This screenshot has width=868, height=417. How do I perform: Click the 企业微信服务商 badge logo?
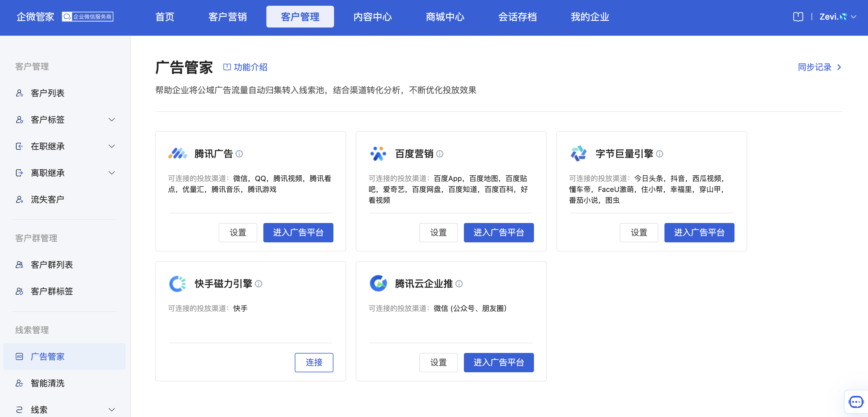88,17
